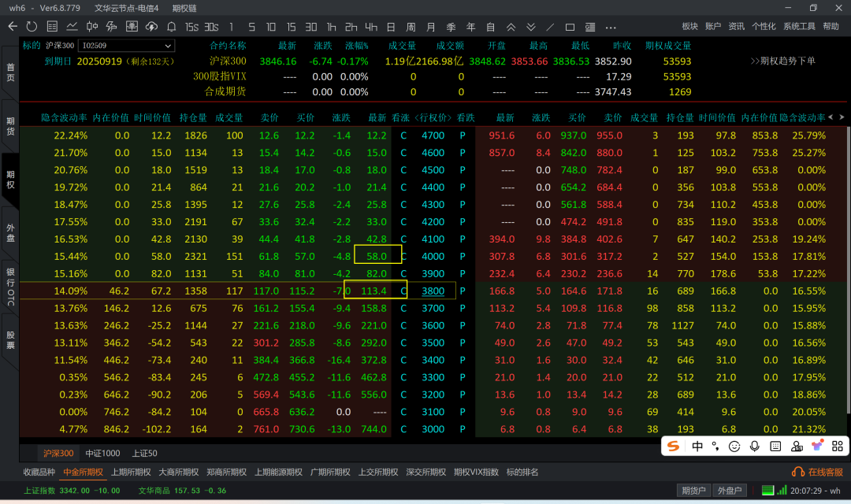Select the 周 weekly period button
Viewport: 851px width, 504px height.
411,27
